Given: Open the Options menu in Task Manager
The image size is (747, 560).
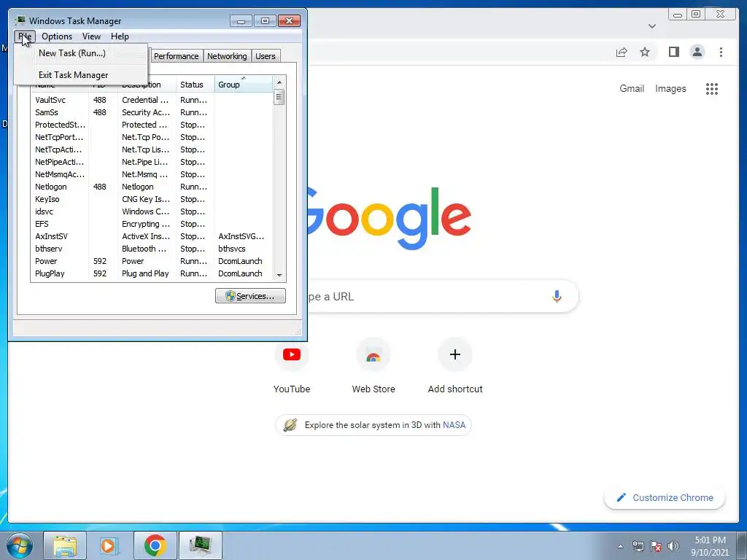Looking at the screenshot, I should 57,36.
